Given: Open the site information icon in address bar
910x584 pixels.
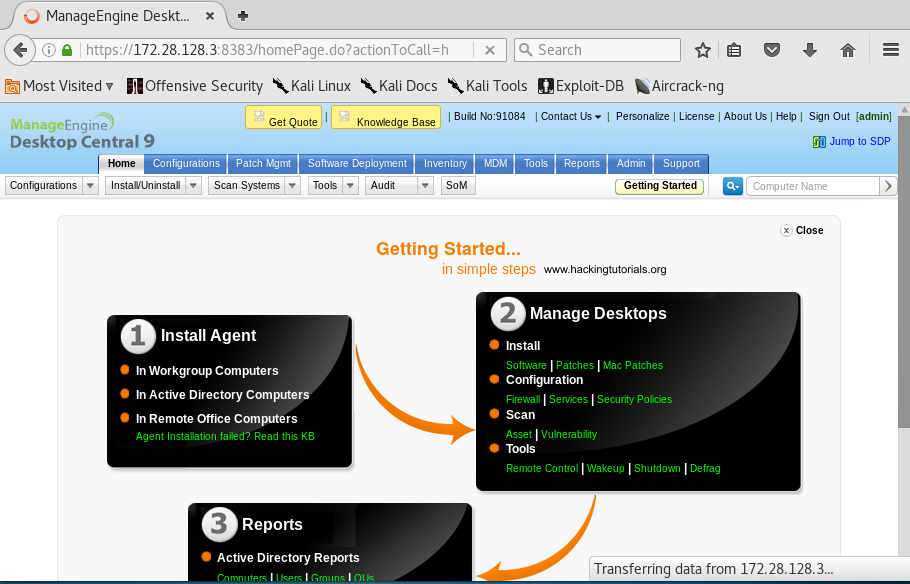Looking at the screenshot, I should pos(49,50).
